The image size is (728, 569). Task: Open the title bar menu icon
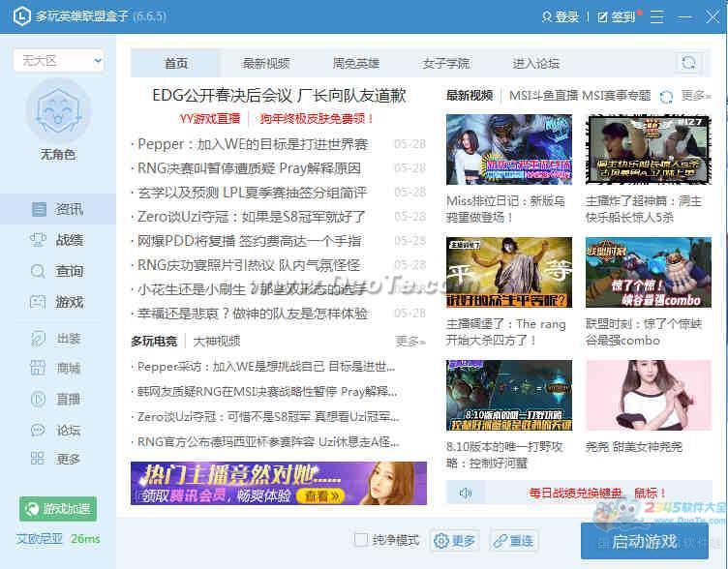(x=656, y=16)
